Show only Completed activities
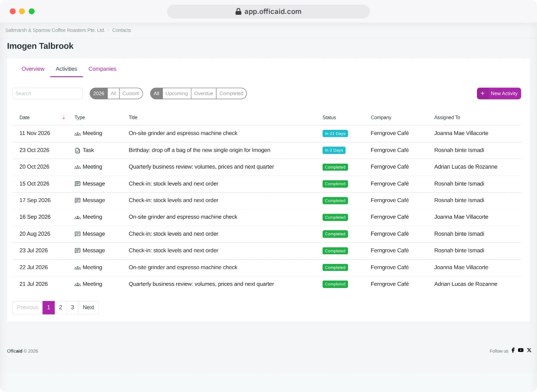 [x=231, y=93]
